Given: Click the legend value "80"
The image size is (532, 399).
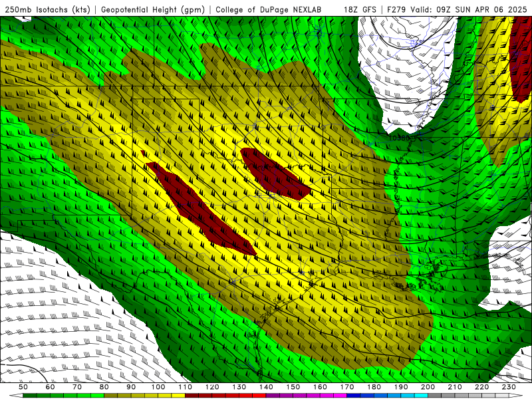Looking at the screenshot, I should coord(104,387).
